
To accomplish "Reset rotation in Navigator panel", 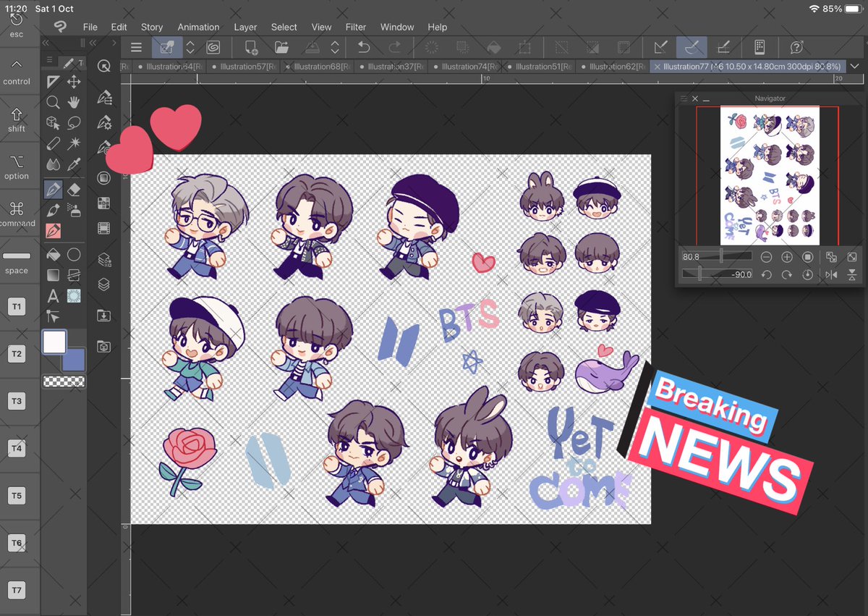I will (x=808, y=274).
